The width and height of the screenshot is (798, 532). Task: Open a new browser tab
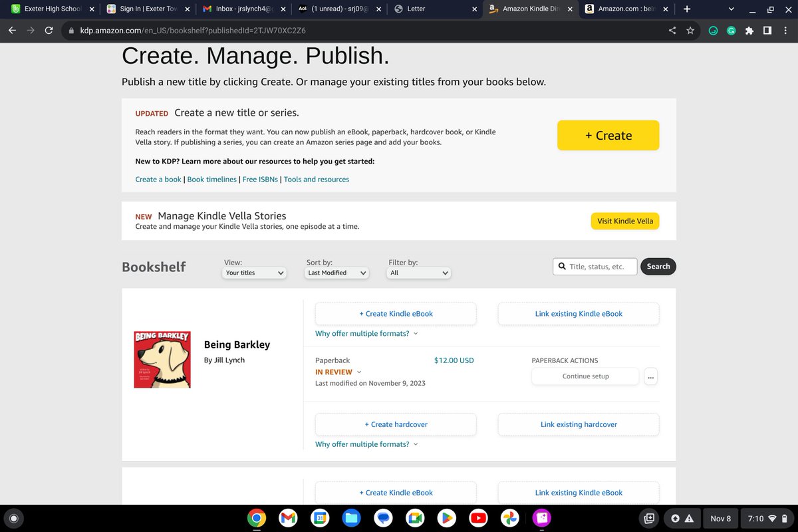point(686,9)
